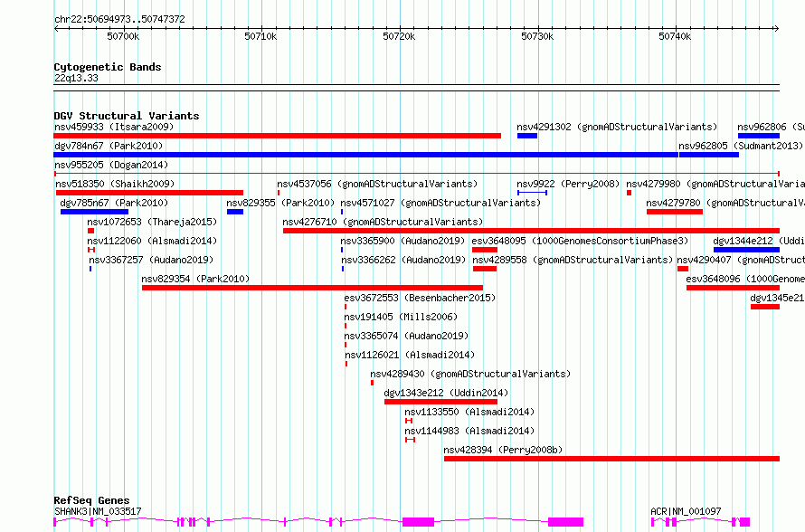Click nsv4289558 red bar
This screenshot has width=805, height=532.
(485, 269)
